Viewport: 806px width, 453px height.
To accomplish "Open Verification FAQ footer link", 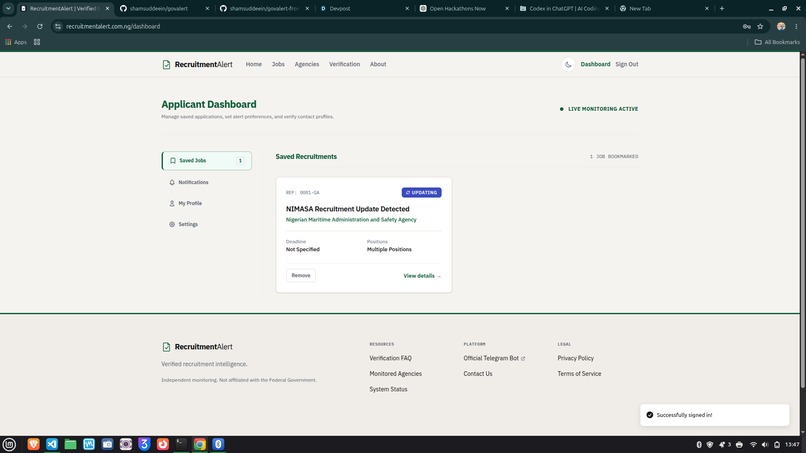I will point(390,358).
